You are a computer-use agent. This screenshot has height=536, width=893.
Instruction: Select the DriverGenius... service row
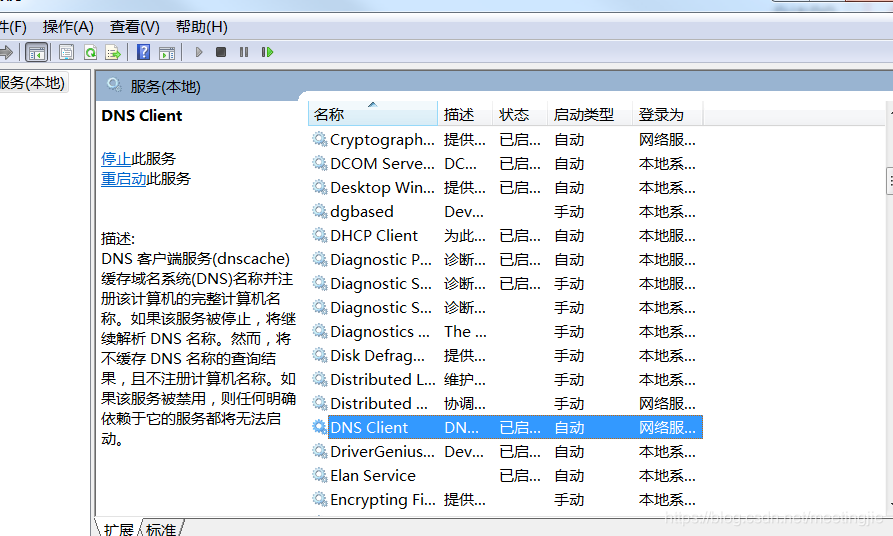pos(506,451)
